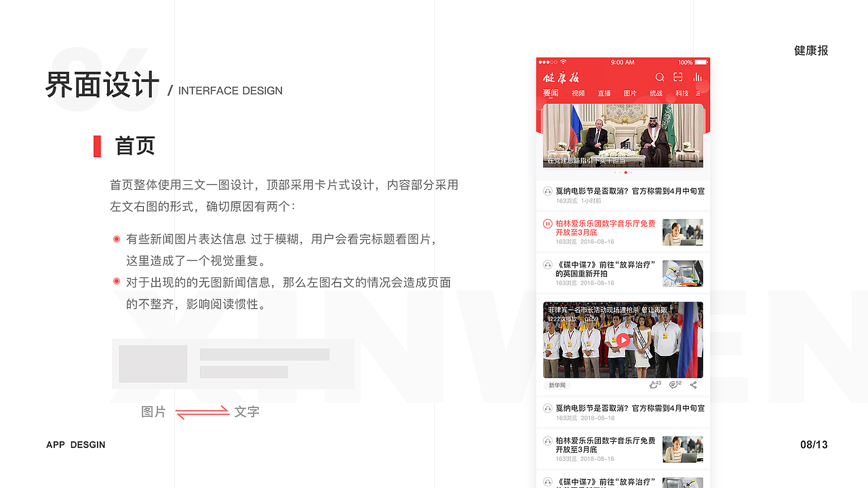Click banner caption 在党建思路指引下实干担当
This screenshot has height=488, width=868.
point(587,161)
